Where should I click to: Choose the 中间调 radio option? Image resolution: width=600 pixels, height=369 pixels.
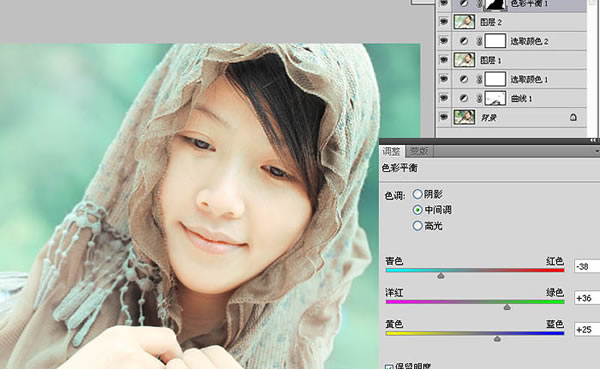click(x=417, y=210)
